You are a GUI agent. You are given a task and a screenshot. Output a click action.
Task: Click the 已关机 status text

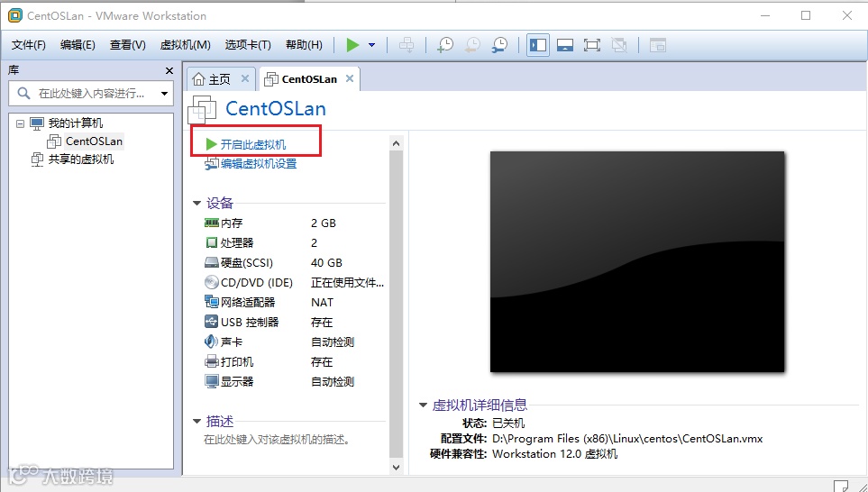point(508,424)
